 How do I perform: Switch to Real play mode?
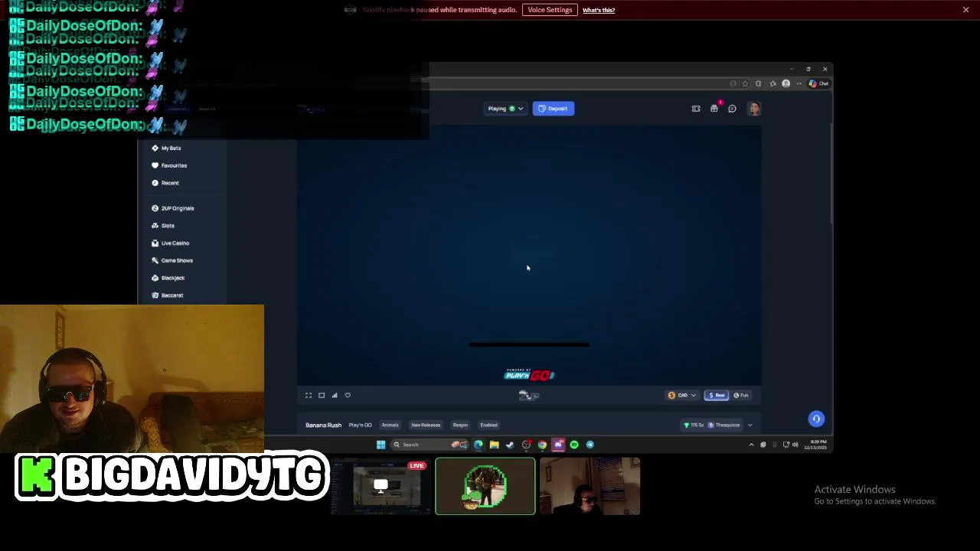pyautogui.click(x=717, y=395)
